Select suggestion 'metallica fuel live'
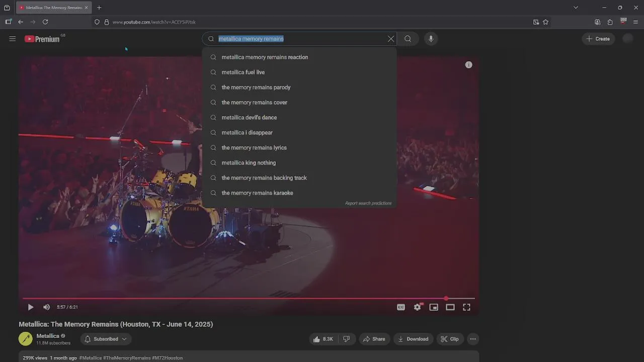This screenshot has width=644, height=362. 299,72
